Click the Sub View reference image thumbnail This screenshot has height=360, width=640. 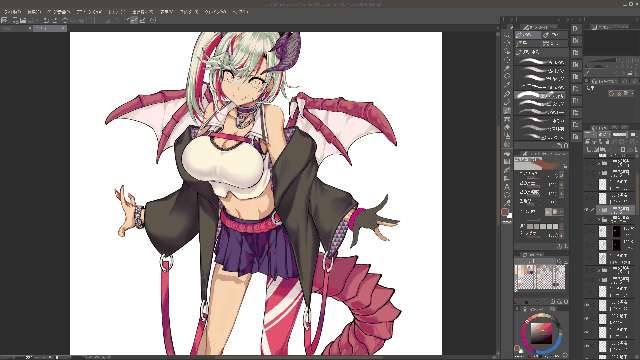click(x=540, y=277)
